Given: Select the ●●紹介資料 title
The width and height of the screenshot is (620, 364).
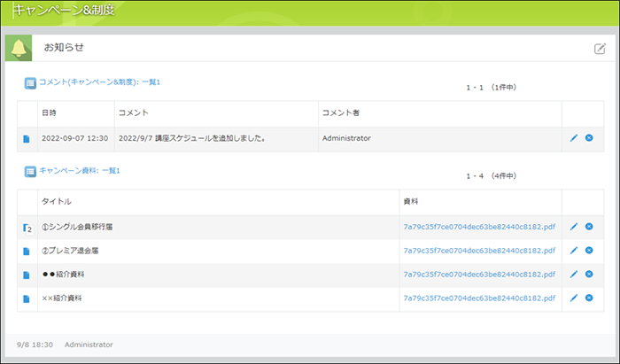Looking at the screenshot, I should (x=63, y=275).
